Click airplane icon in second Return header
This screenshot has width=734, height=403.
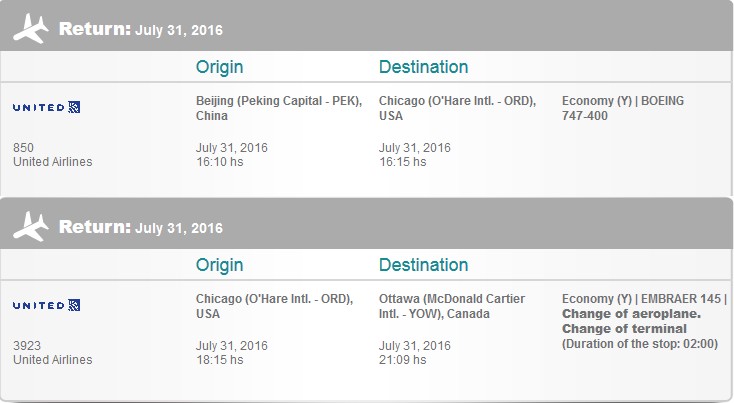click(30, 227)
